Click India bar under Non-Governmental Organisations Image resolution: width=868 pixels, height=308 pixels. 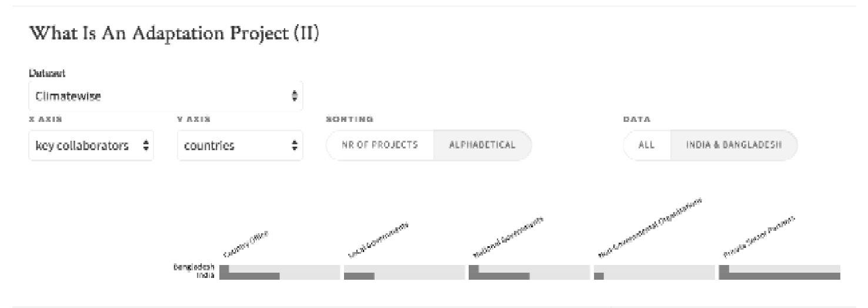[599, 276]
